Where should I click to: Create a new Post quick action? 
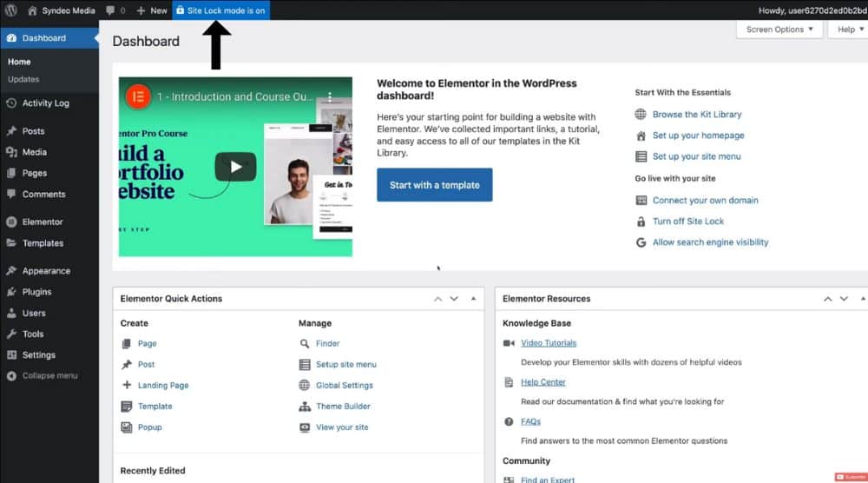146,365
